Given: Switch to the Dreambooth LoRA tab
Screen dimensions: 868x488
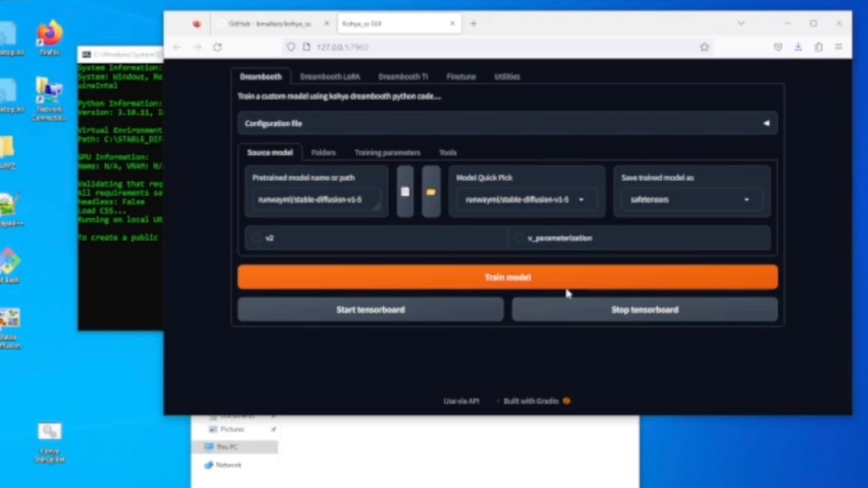Looking at the screenshot, I should [330, 77].
